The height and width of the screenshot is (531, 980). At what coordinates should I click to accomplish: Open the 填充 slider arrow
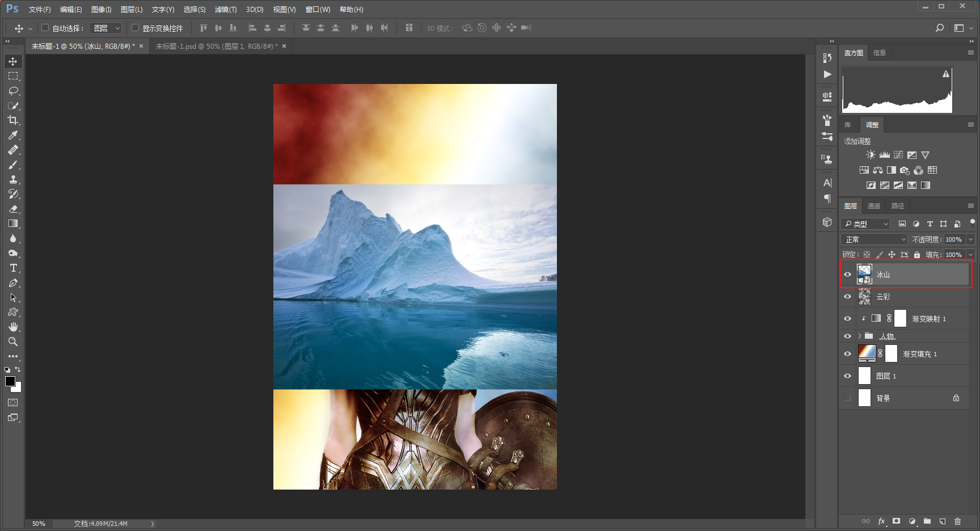coord(970,255)
